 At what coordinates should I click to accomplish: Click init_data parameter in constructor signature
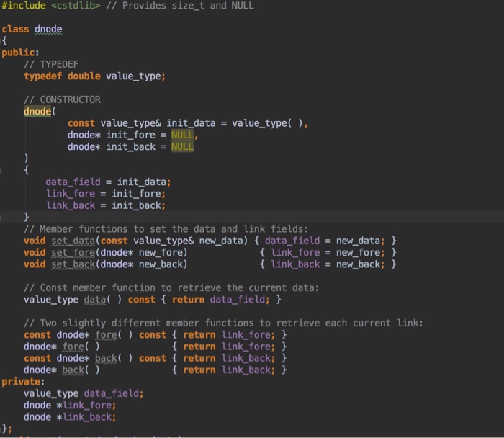coord(191,123)
